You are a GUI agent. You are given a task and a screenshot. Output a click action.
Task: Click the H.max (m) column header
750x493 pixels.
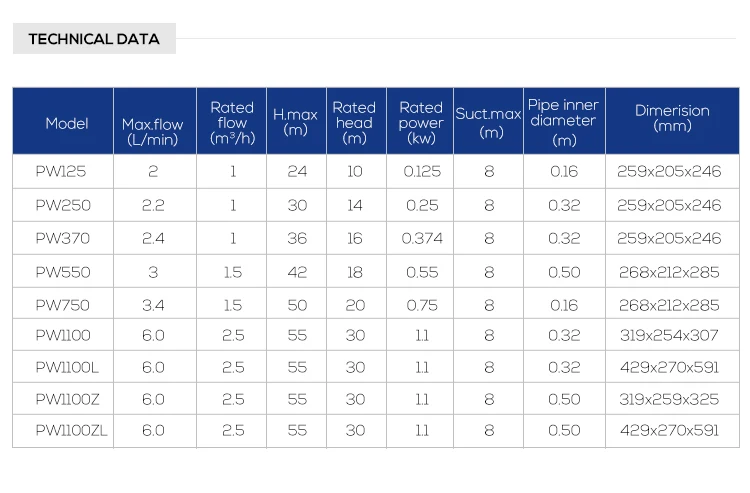[x=295, y=122]
